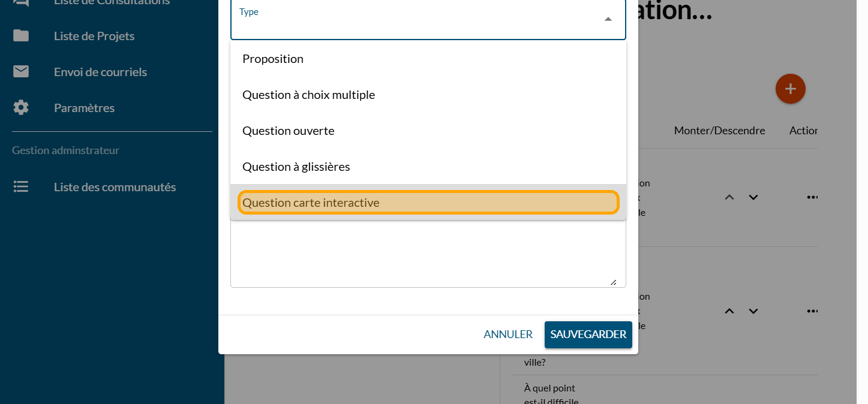The height and width of the screenshot is (404, 868).
Task: Open the Paramètres gear icon
Action: click(21, 108)
